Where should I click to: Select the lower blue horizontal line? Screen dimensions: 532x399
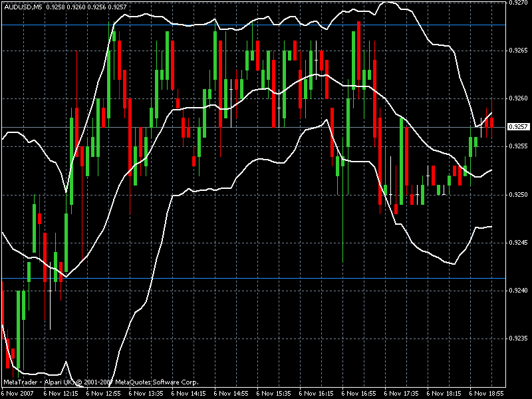pos(253,278)
